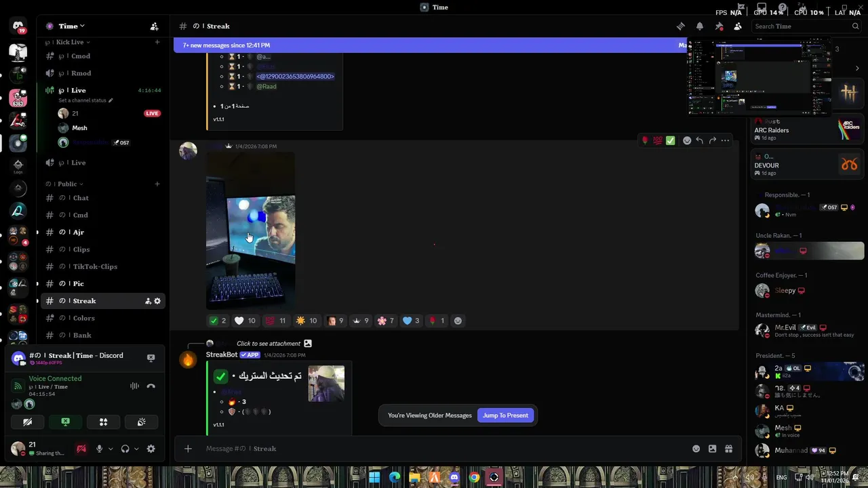Toggle green checkmark reaction with 2
Image resolution: width=868 pixels, height=488 pixels.
tap(218, 321)
